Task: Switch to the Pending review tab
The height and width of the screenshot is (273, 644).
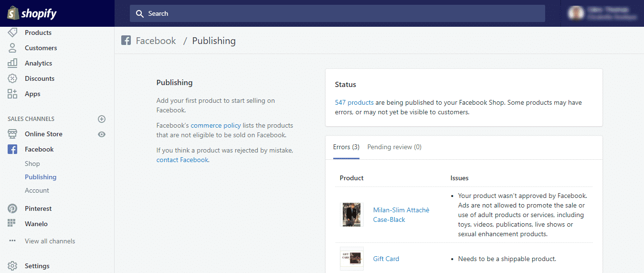Action: point(394,147)
